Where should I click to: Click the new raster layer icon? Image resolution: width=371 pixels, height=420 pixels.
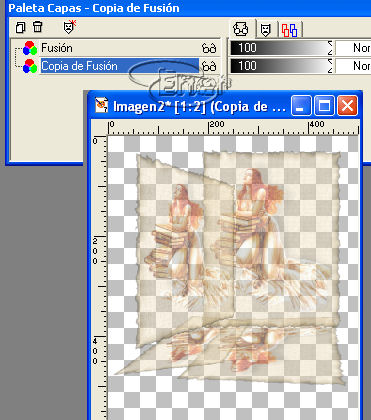[21, 27]
